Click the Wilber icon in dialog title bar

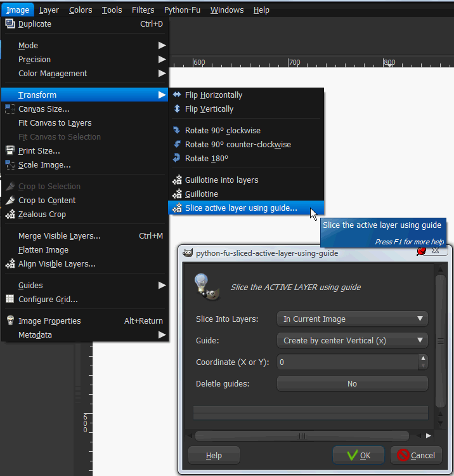[188, 253]
